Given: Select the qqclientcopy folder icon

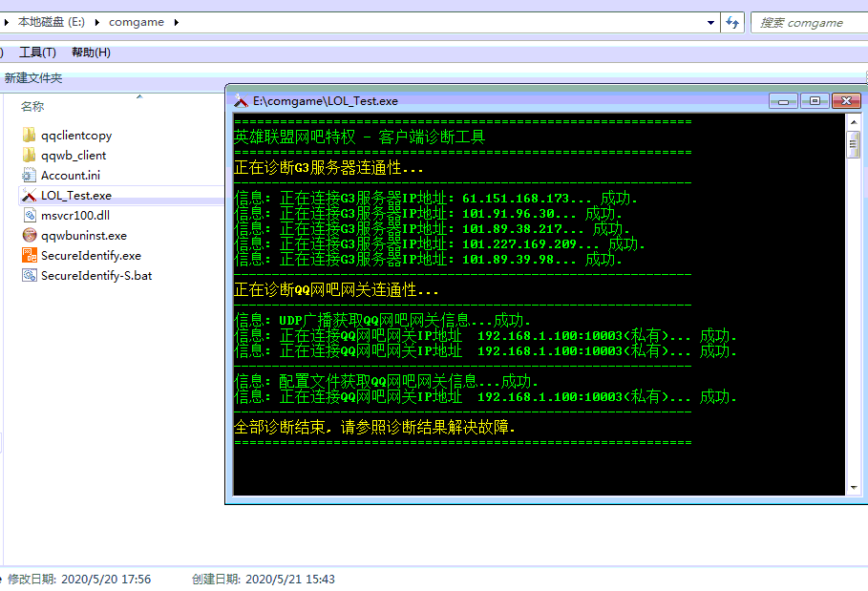Looking at the screenshot, I should tap(30, 135).
